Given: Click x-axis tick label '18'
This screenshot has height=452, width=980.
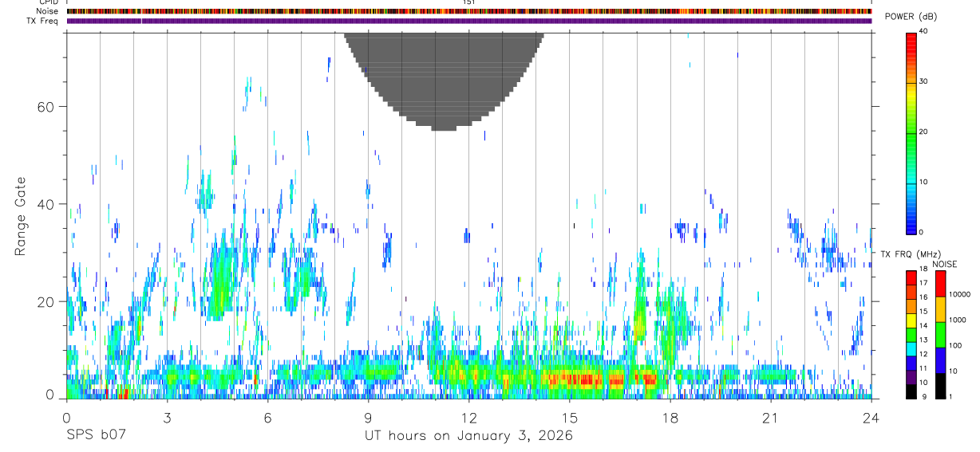Looking at the screenshot, I should 670,418.
